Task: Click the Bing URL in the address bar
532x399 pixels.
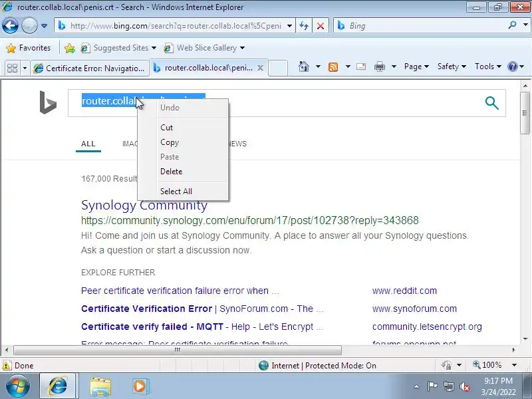Action: [x=176, y=26]
